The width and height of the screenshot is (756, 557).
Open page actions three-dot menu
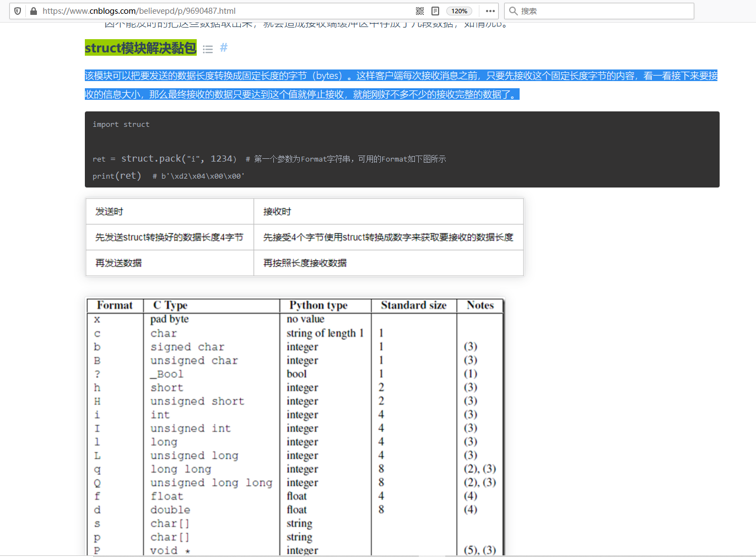point(490,11)
